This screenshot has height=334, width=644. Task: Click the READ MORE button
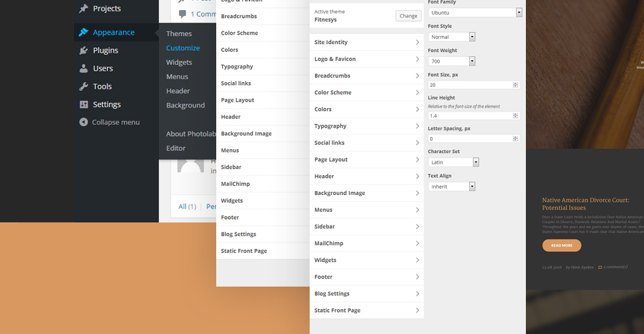coord(561,246)
